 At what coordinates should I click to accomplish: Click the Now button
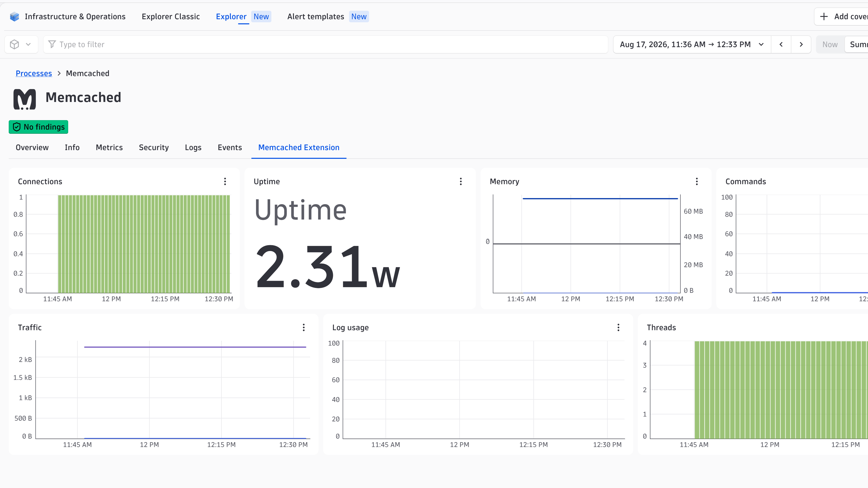tap(830, 45)
